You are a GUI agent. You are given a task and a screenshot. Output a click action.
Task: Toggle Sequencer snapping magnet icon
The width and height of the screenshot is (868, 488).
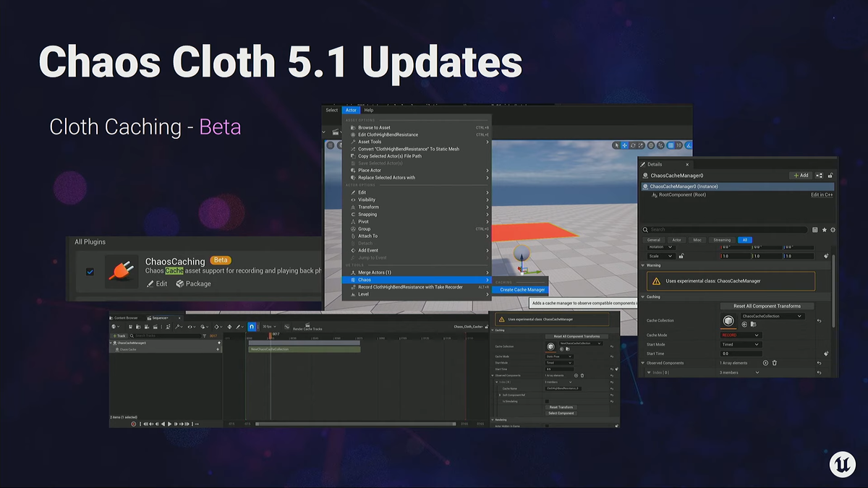tap(252, 327)
